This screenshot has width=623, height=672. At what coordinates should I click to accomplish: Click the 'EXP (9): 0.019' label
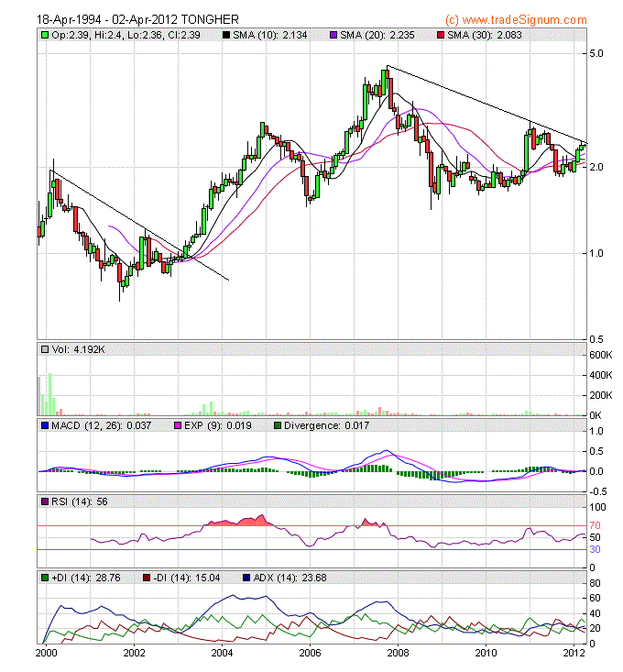point(217,425)
